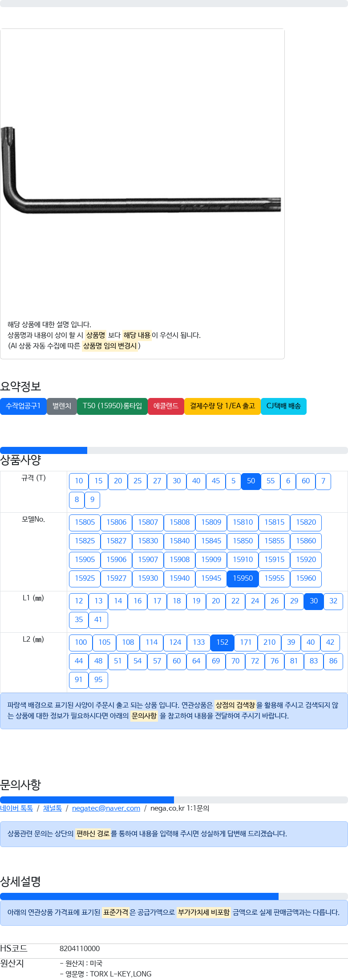Click the 상품사양 blue progress bar
The image size is (348, 980).
point(44,450)
